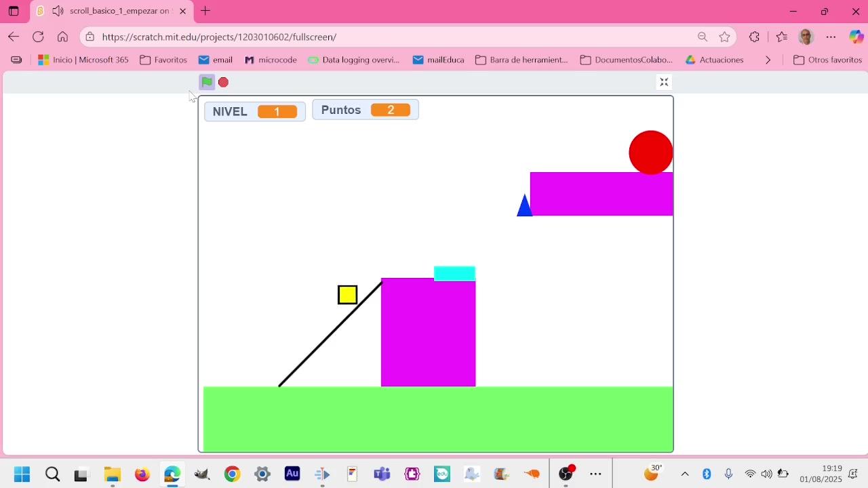
Task: Click the NIVEL variable monitor
Action: (255, 111)
